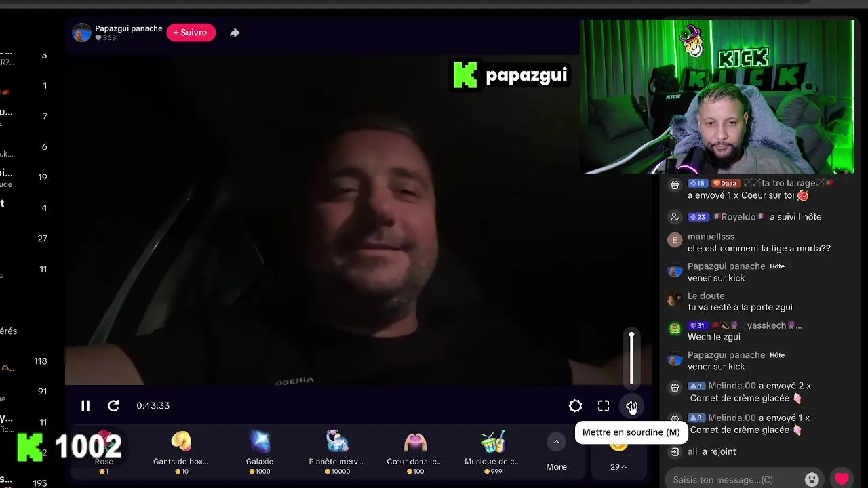
Task: Enter fullscreen mode
Action: [604, 406]
